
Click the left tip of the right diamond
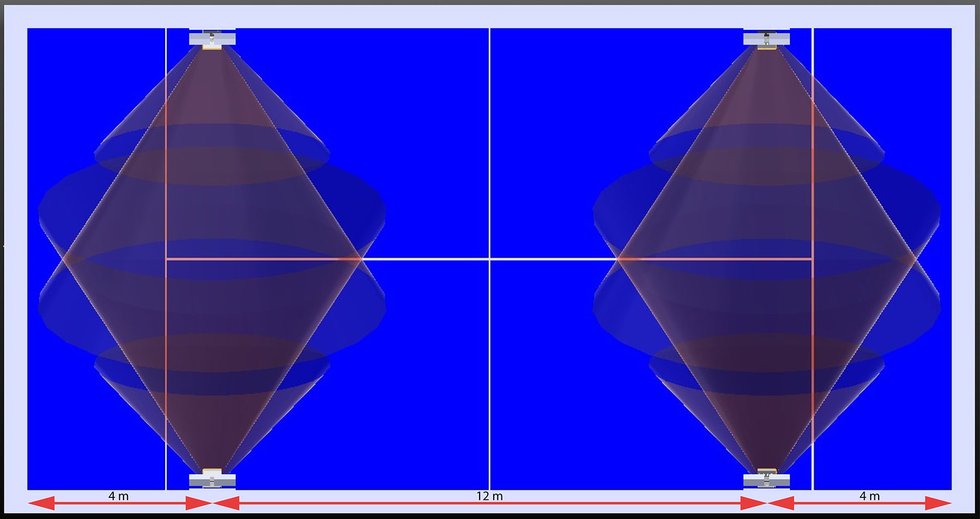click(618, 259)
